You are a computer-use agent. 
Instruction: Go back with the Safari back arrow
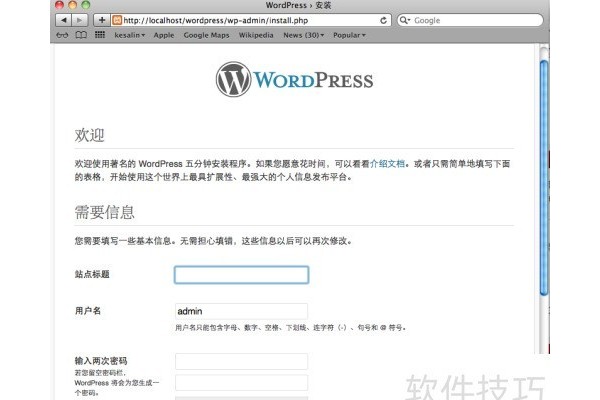pos(63,20)
